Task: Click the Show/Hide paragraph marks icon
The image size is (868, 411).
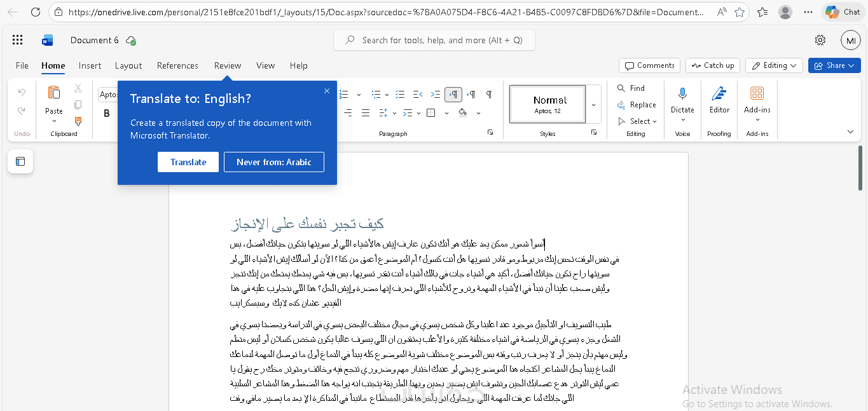Action: [x=489, y=95]
